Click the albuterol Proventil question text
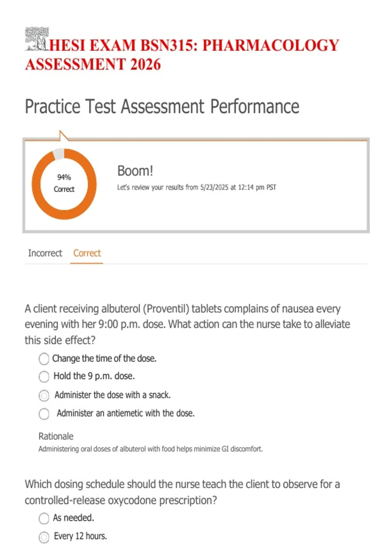Viewport: 392px width, 556px height. click(188, 324)
